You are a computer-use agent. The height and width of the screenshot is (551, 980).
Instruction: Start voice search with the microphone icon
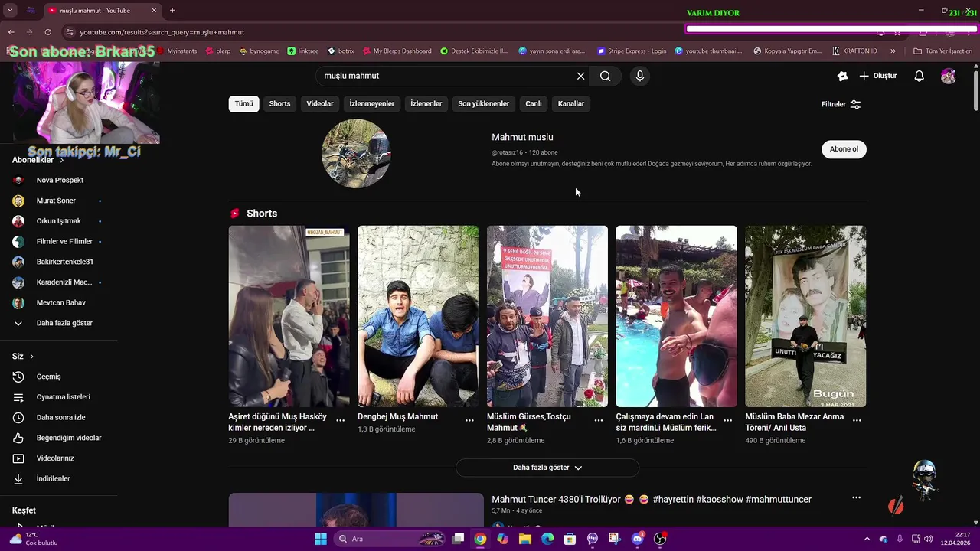640,76
